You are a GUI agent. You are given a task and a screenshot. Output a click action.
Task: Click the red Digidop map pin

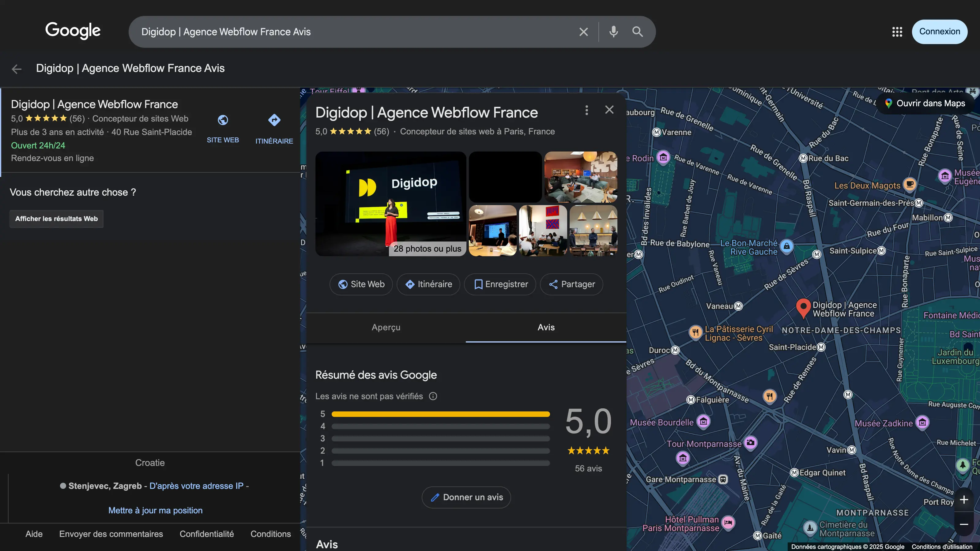pyautogui.click(x=803, y=308)
